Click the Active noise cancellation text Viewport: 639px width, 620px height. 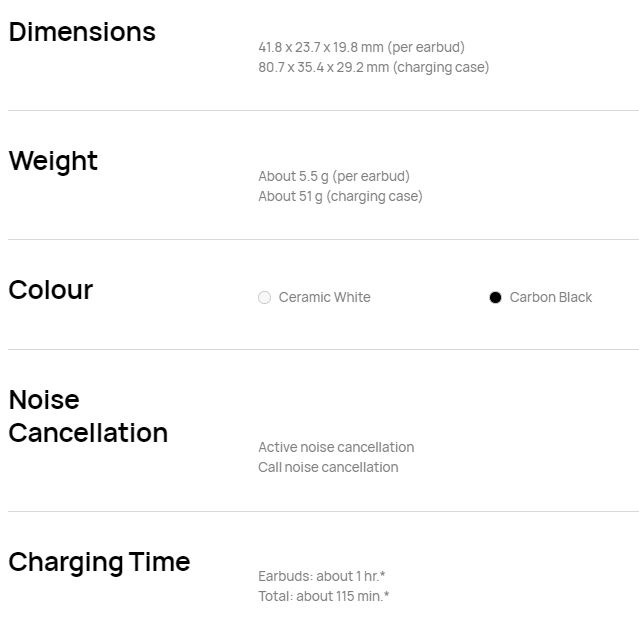[x=336, y=447]
